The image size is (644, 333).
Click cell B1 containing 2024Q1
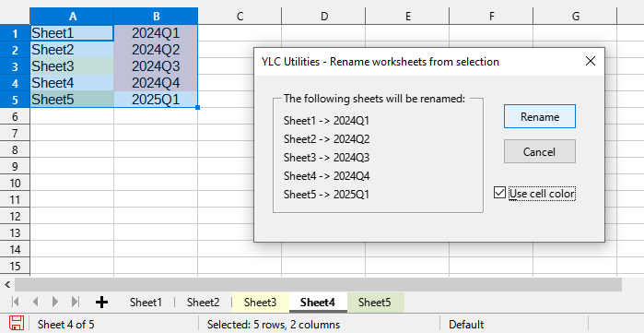156,33
